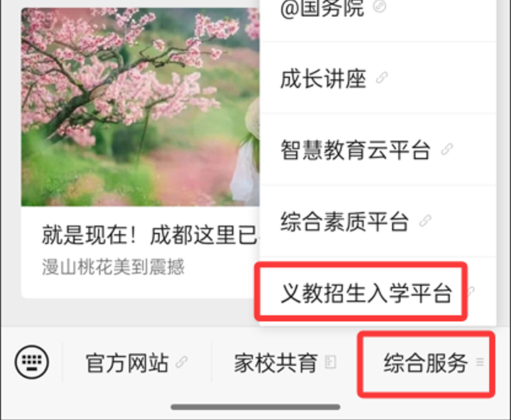The image size is (511, 420).
Task: Expand 综合服务 bottom menu
Action: tap(426, 363)
